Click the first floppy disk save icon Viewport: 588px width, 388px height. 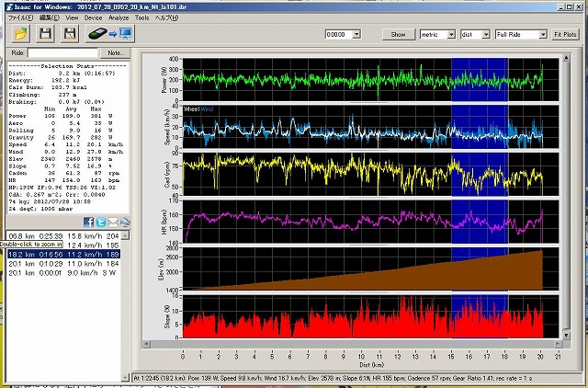click(45, 34)
